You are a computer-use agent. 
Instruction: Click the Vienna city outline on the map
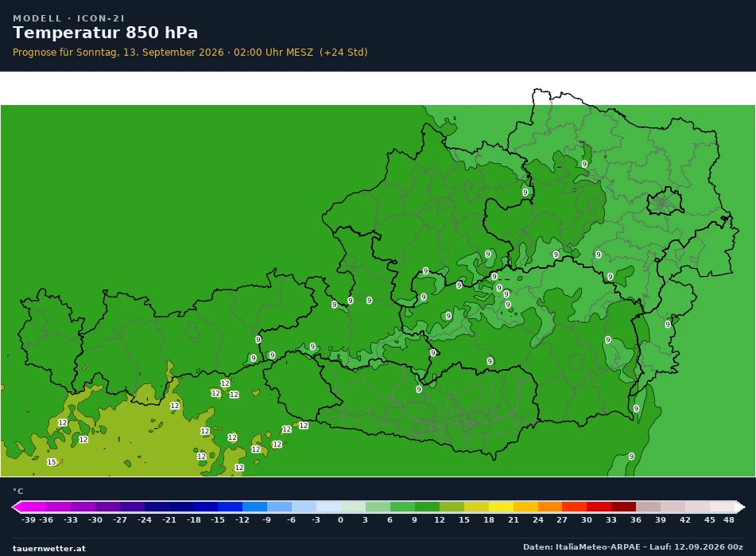tap(665, 201)
